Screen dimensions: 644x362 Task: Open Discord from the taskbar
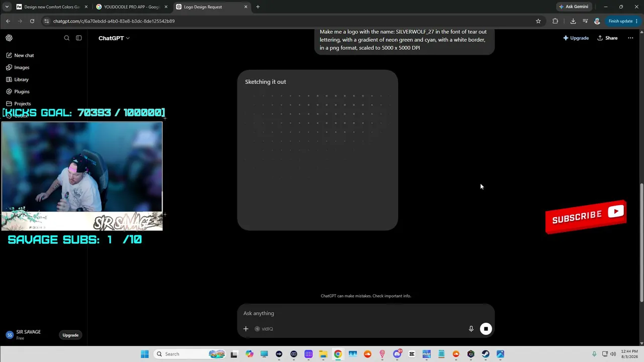click(397, 354)
